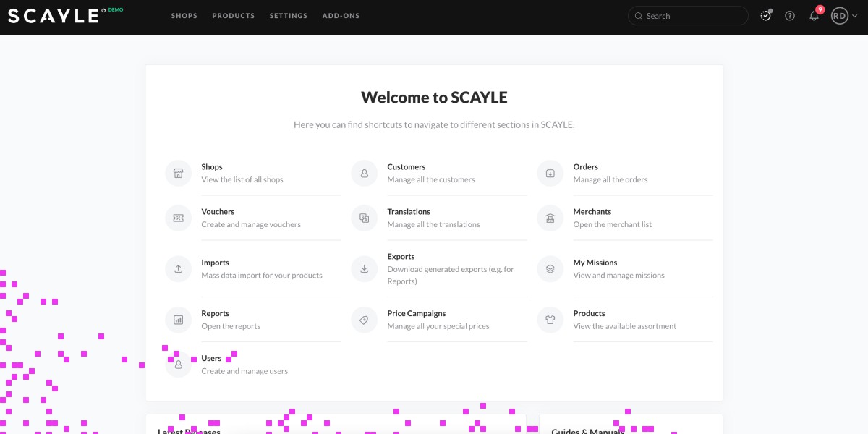Open the Settings navigation menu
This screenshot has height=434, width=868.
289,16
